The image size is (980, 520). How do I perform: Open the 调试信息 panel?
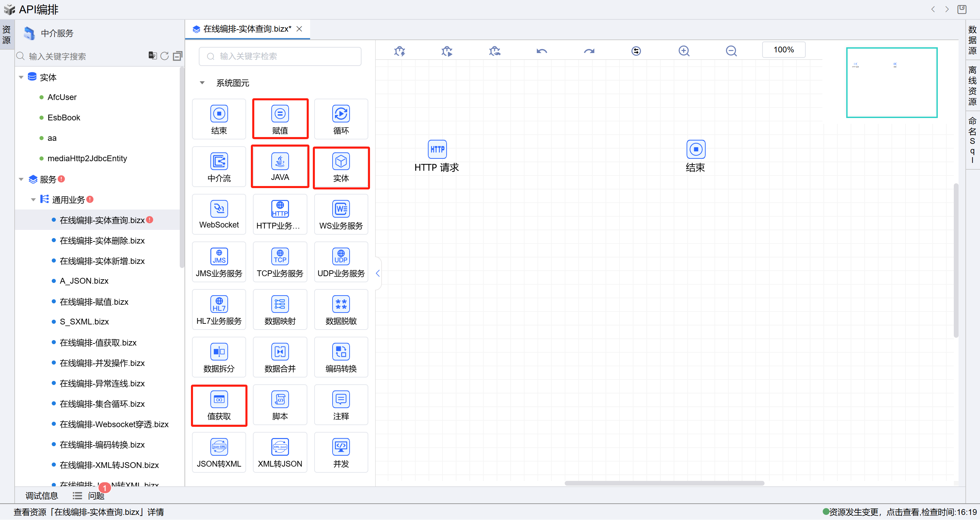tap(42, 496)
